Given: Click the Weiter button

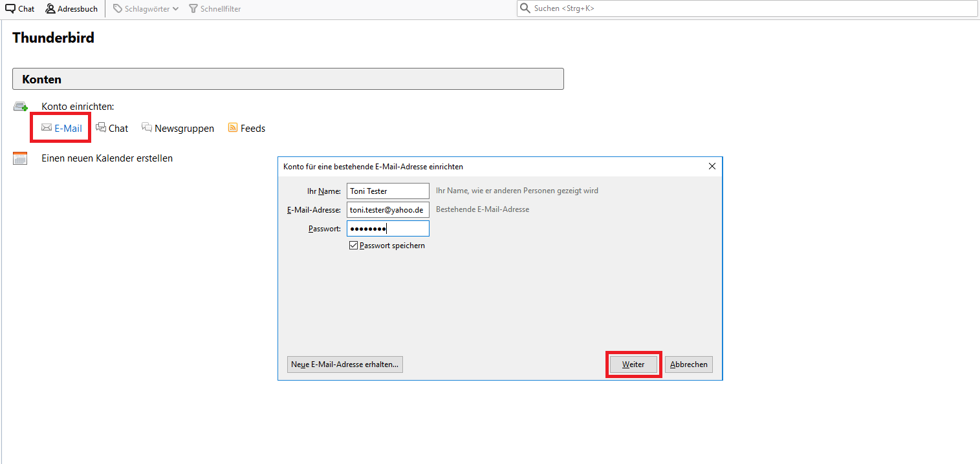Looking at the screenshot, I should pyautogui.click(x=633, y=364).
